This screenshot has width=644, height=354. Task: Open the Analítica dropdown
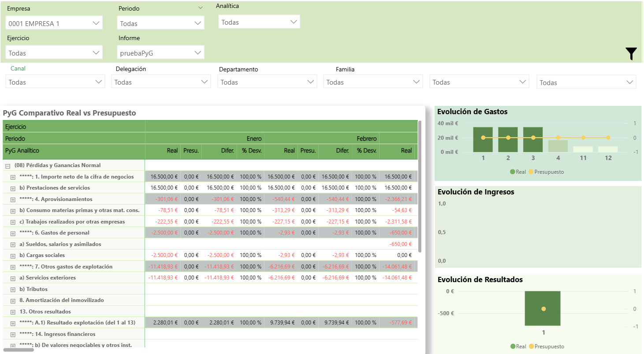click(259, 22)
